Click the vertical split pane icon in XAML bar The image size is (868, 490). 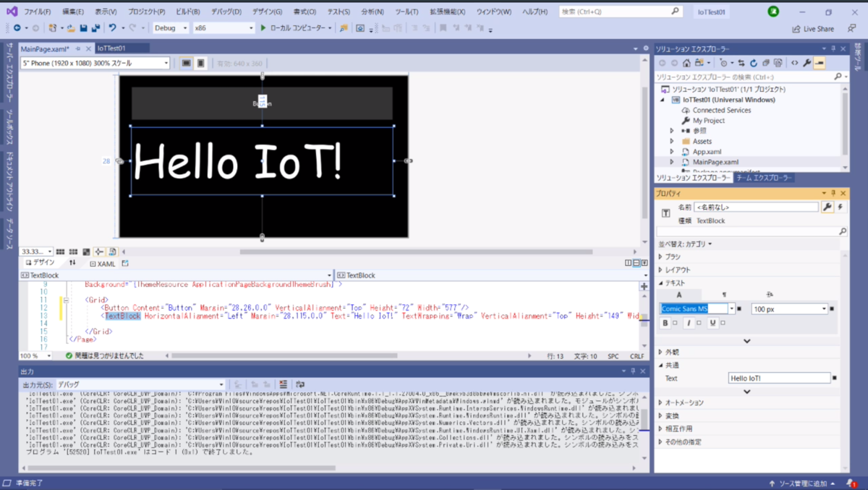[x=627, y=263]
